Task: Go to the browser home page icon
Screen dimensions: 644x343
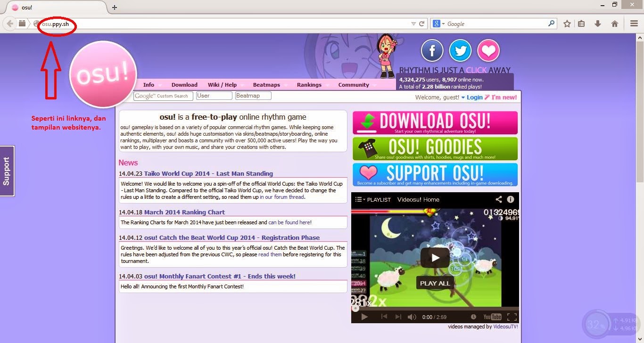Action: click(614, 24)
